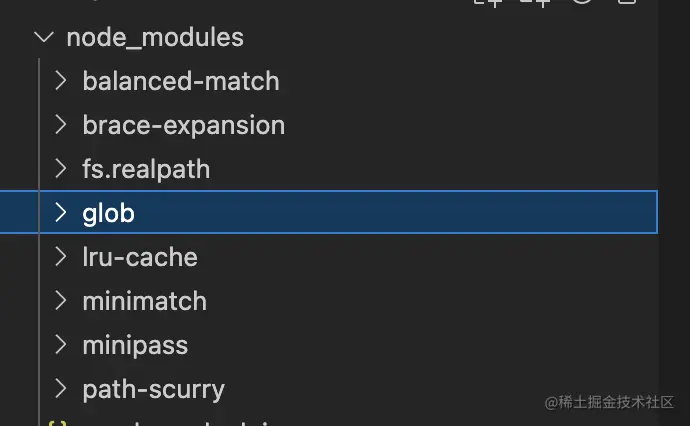The image size is (690, 426).
Task: Expand the minimatch folder chevron
Action: pos(61,301)
